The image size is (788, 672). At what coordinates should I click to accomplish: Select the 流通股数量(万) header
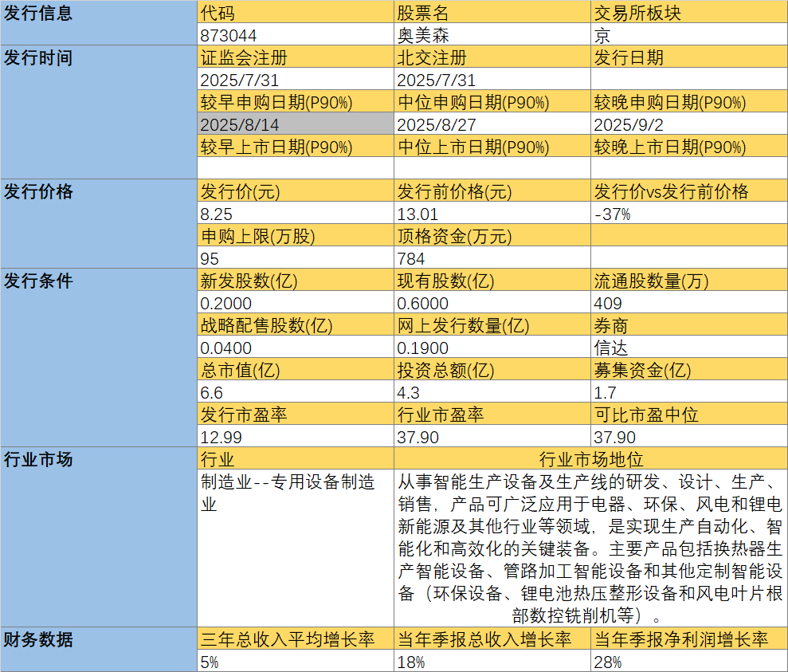coord(689,280)
